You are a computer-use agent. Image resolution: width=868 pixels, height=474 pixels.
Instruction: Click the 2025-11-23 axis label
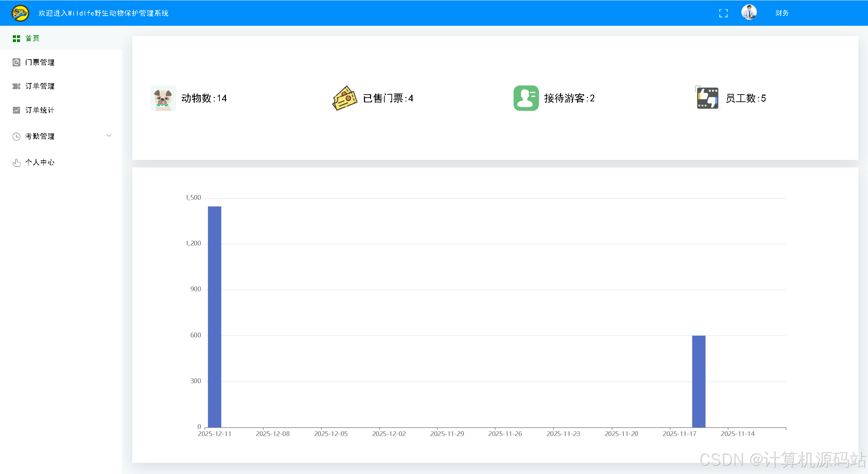[563, 434]
